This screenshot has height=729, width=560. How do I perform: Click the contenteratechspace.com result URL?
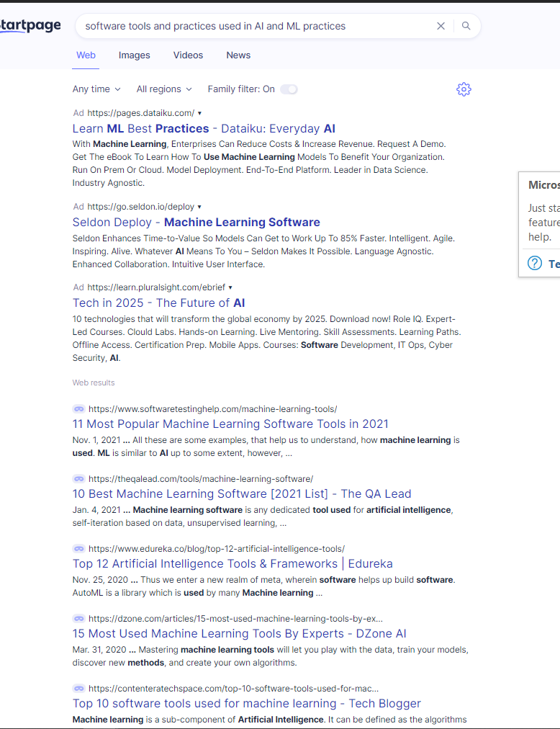(233, 689)
